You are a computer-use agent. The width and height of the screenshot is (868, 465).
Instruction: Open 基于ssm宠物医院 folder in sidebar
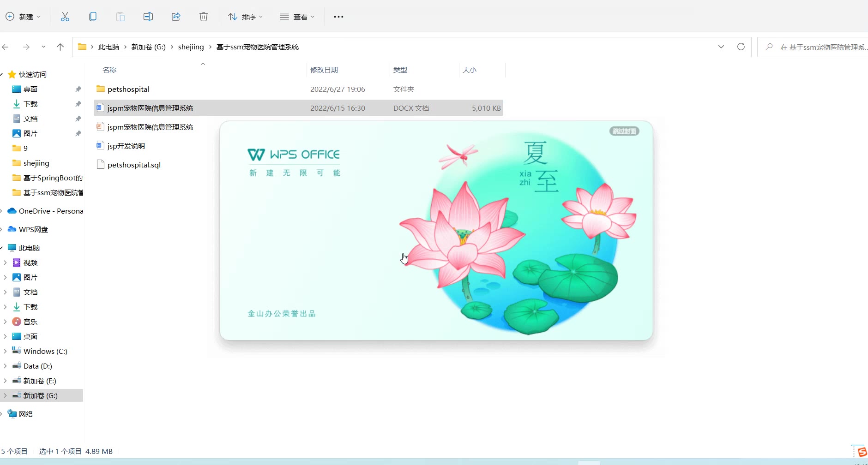pyautogui.click(x=53, y=192)
